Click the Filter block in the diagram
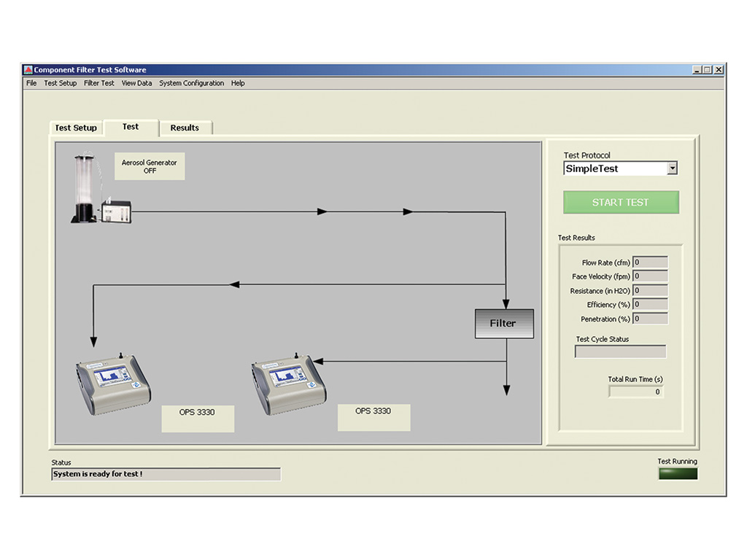 (x=503, y=323)
